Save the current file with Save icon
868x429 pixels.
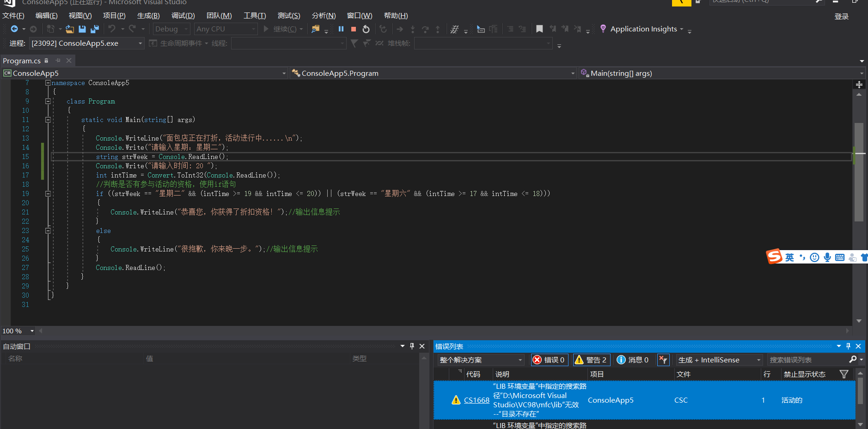(82, 29)
